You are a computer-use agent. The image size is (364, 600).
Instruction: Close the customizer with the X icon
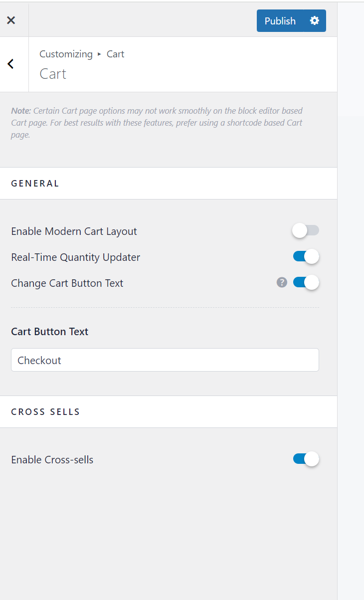(11, 20)
